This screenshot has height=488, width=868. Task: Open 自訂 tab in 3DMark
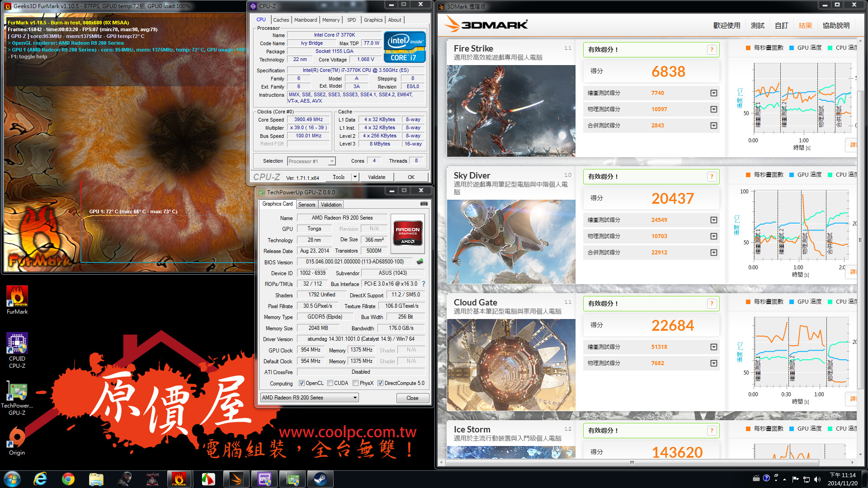click(782, 25)
